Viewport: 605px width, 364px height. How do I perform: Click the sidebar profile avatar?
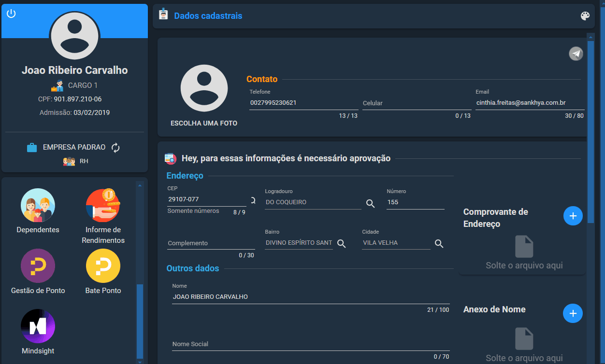tap(75, 36)
